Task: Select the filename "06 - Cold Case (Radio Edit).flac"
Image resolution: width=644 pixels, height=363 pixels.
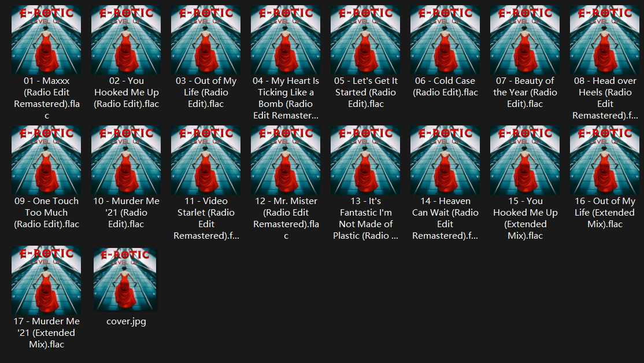Action: 445,87
